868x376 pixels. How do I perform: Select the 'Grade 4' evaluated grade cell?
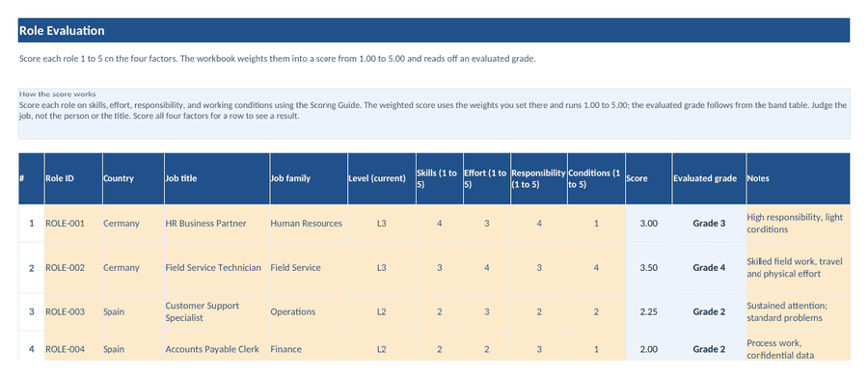[709, 268]
